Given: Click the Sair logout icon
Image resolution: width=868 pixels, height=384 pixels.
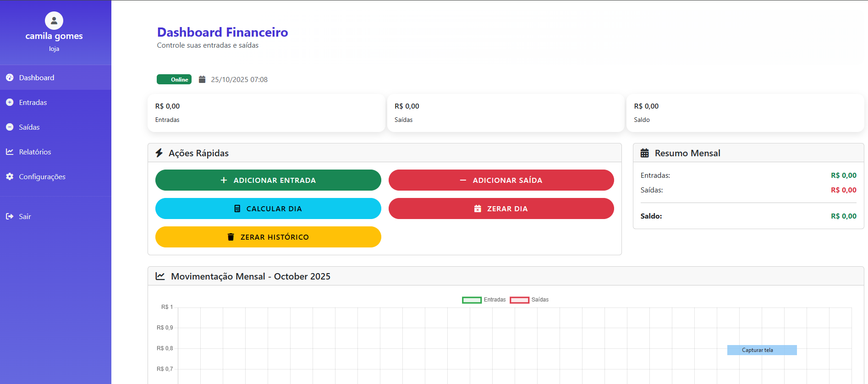Looking at the screenshot, I should pos(10,217).
